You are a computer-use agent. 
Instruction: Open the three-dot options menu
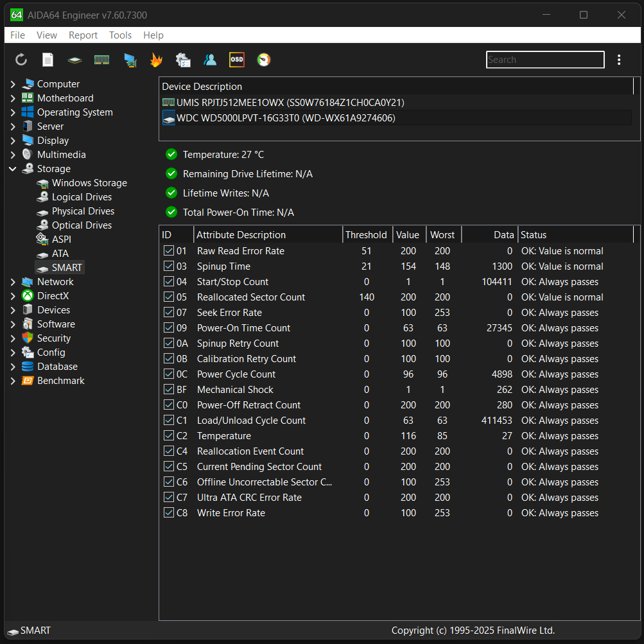click(x=619, y=60)
